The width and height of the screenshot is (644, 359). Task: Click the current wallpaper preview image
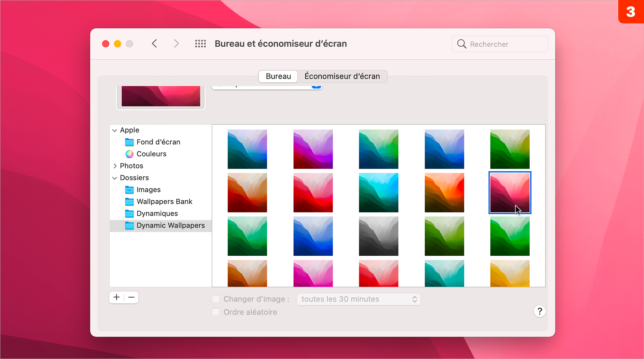click(161, 96)
